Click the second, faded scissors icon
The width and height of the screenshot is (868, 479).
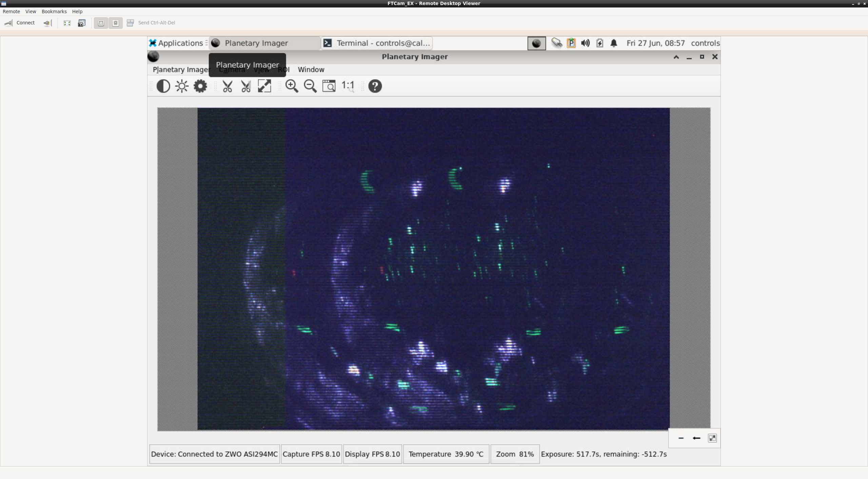click(x=246, y=86)
